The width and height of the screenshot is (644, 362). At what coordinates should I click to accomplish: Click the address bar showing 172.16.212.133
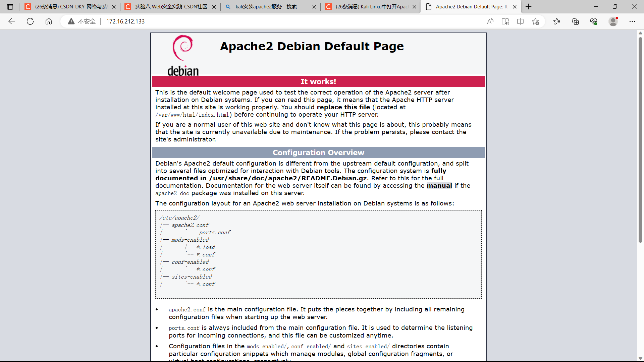125,21
